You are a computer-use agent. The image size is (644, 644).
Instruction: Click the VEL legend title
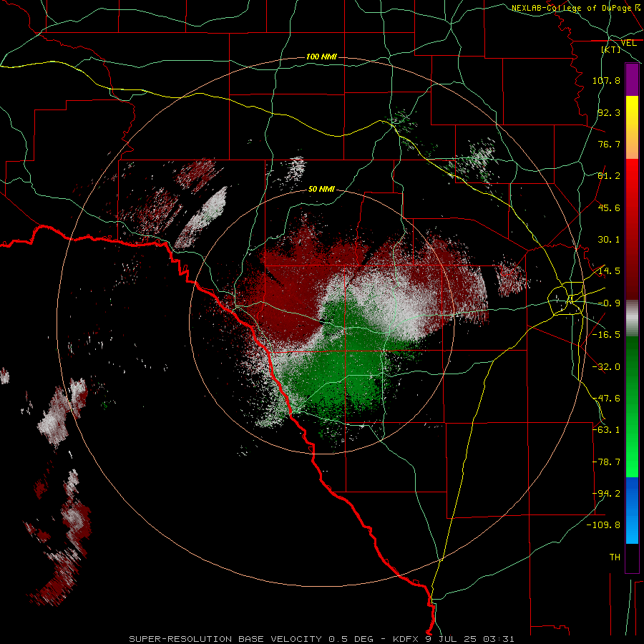(628, 43)
